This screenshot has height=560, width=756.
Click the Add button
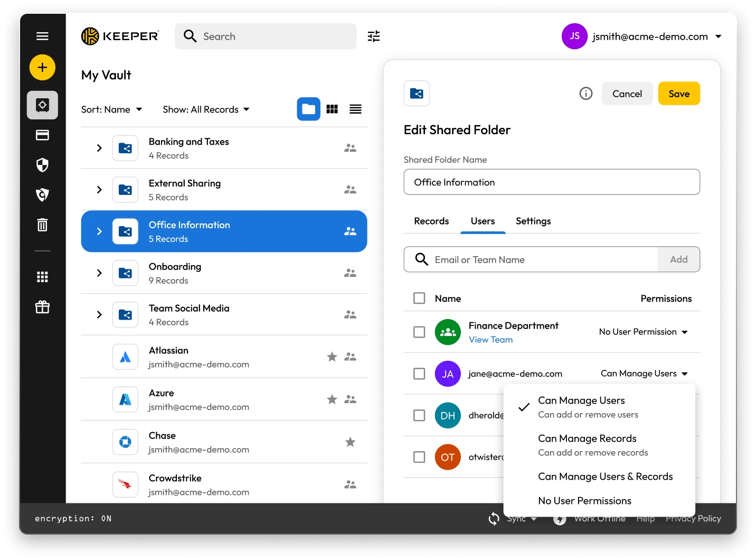tap(678, 259)
